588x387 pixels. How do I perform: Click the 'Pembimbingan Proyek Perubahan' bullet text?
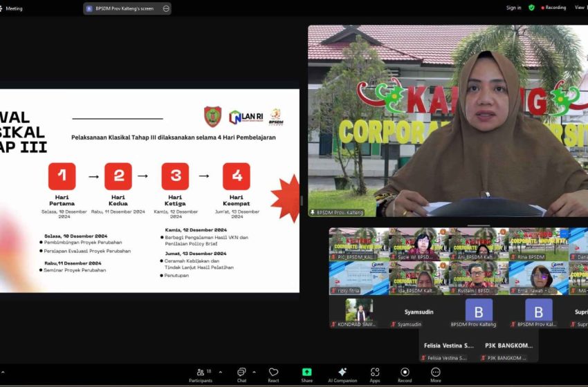pos(83,243)
